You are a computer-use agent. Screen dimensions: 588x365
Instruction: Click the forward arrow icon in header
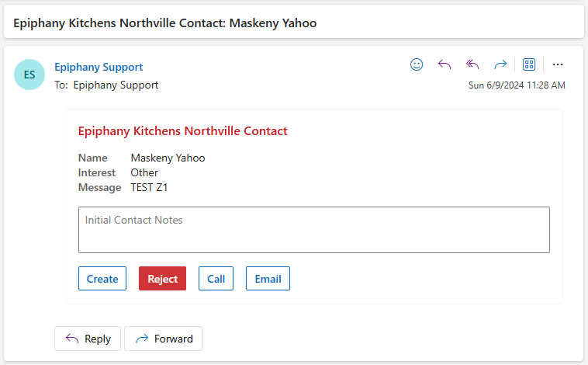click(500, 64)
